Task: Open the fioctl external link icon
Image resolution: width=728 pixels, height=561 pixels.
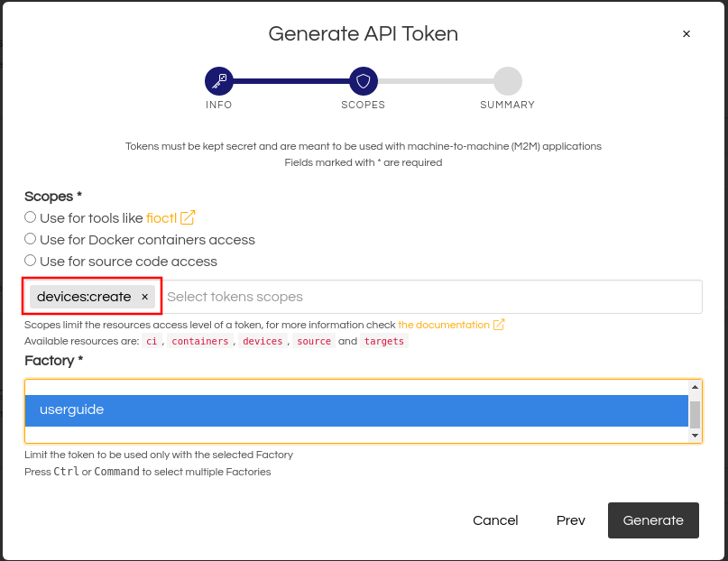Action: point(188,217)
